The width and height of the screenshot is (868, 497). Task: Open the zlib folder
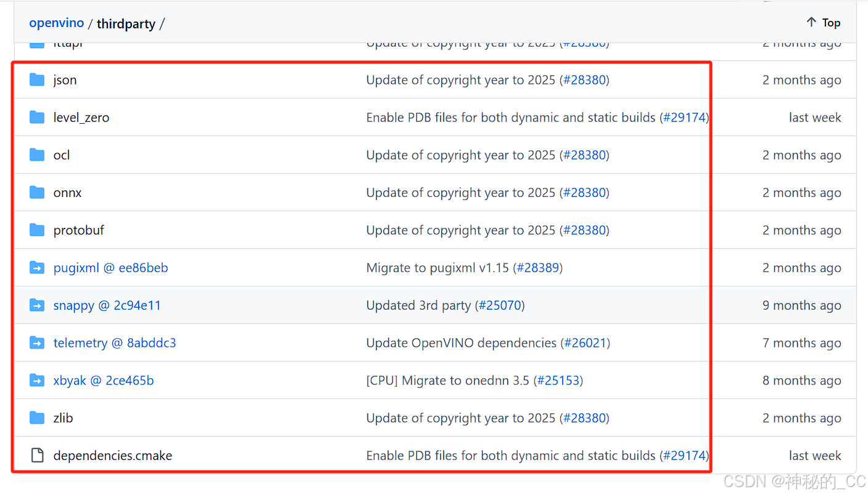coord(63,418)
